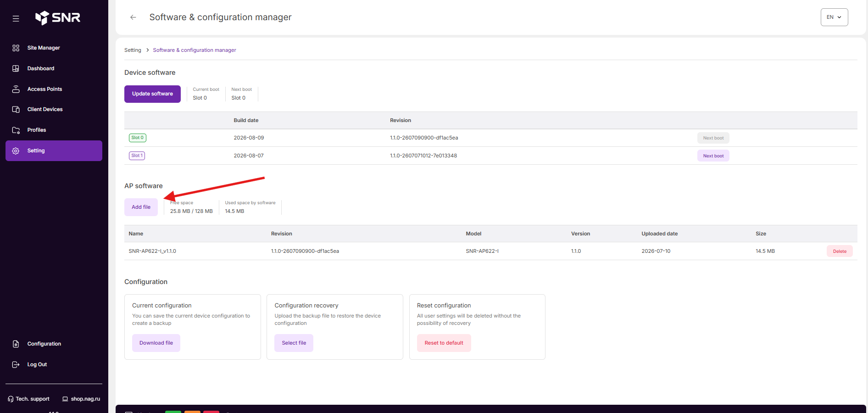Select the Setting menu item
The width and height of the screenshot is (868, 413).
(54, 151)
